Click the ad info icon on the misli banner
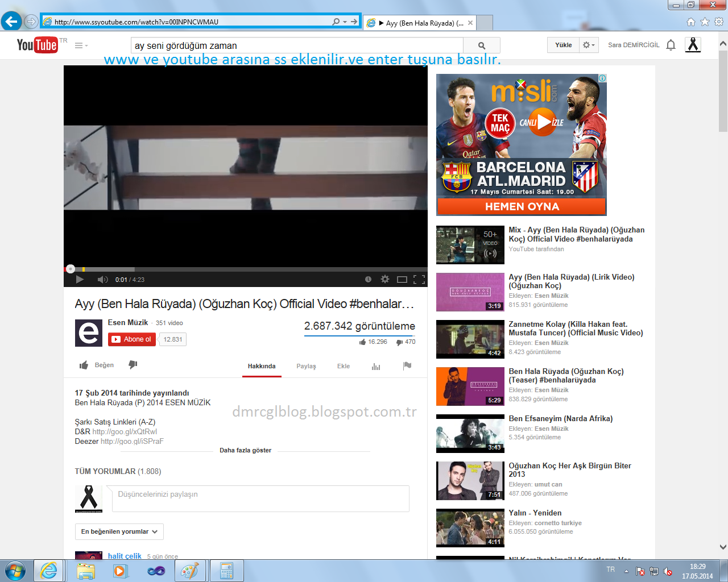 pyautogui.click(x=602, y=78)
